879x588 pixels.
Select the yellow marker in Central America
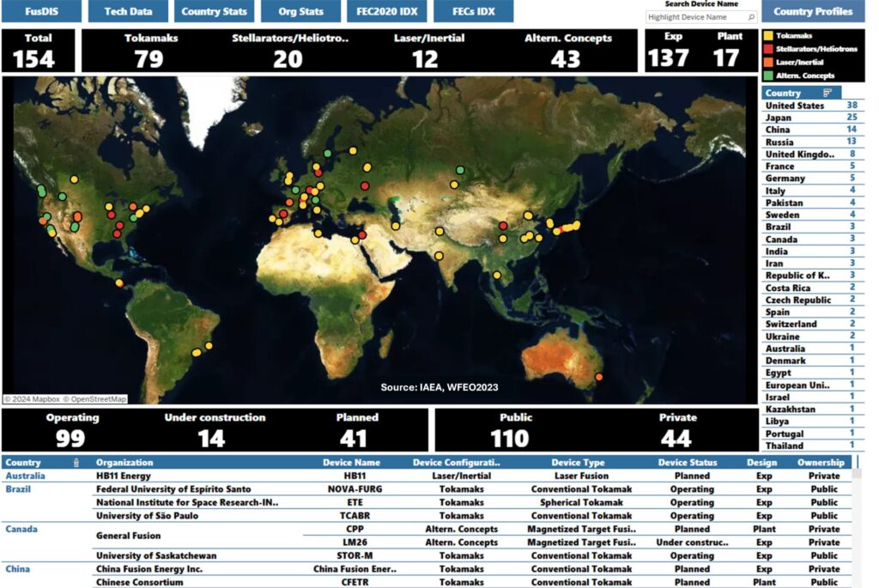(x=119, y=282)
